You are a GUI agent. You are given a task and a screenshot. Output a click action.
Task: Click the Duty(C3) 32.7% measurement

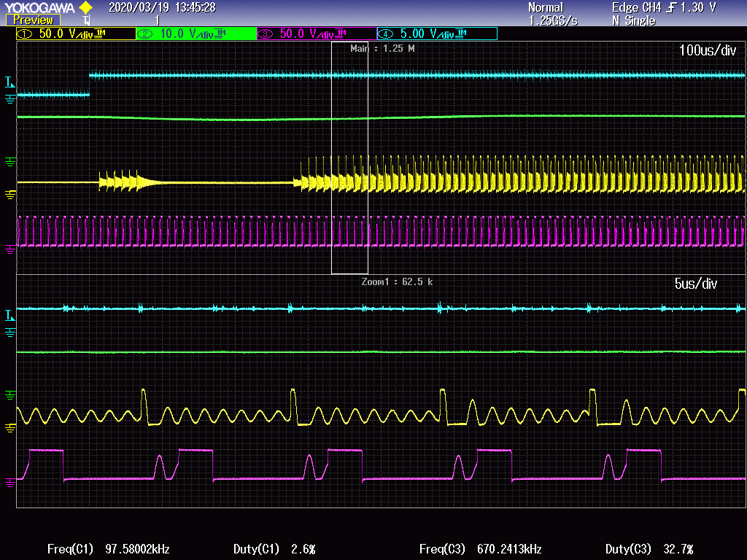coord(649,549)
